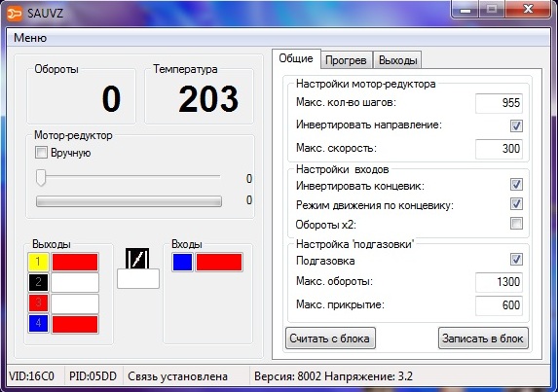Enable the Вручную manual mode checkbox

[x=41, y=153]
